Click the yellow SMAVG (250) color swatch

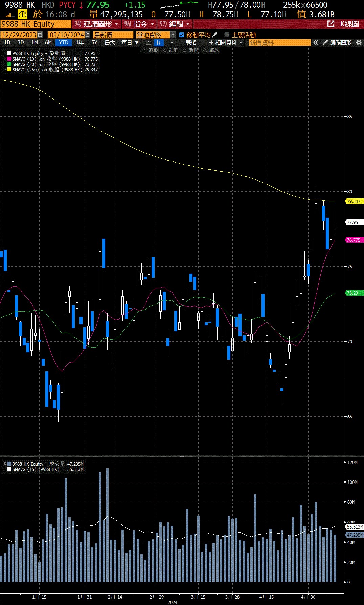(x=9, y=70)
